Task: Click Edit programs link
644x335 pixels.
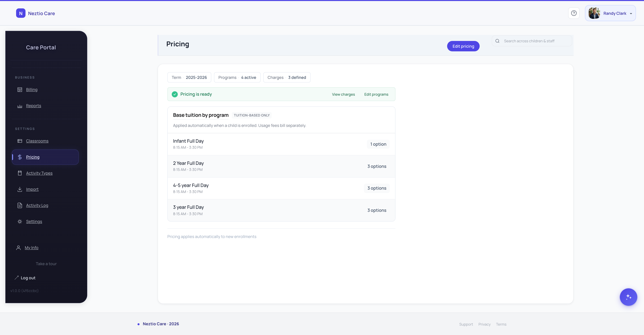Action: coord(376,94)
